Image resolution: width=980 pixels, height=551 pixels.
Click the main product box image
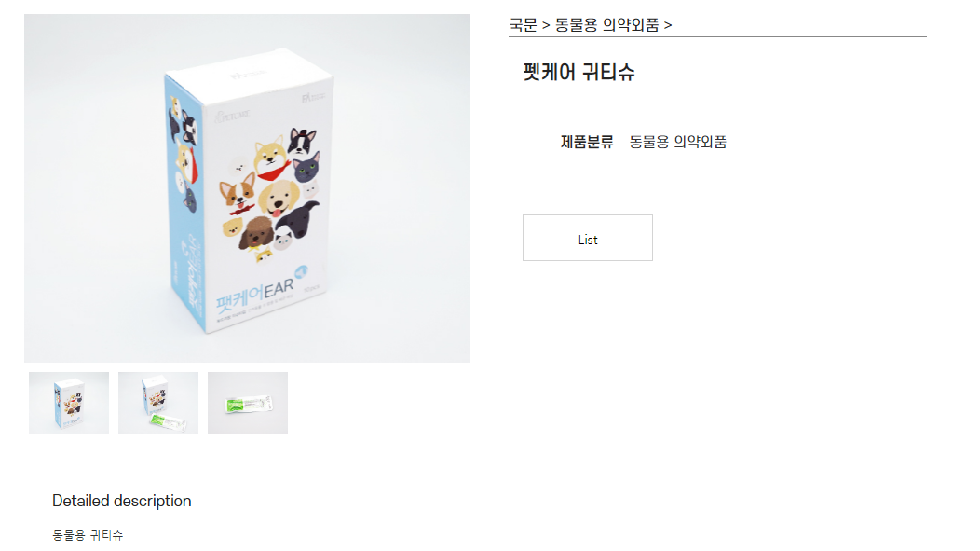click(x=248, y=188)
